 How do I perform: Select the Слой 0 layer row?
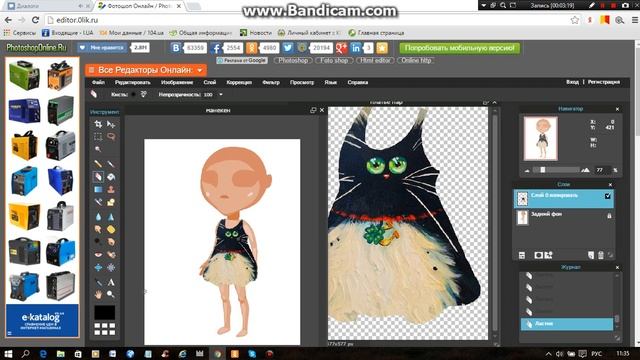(x=564, y=199)
